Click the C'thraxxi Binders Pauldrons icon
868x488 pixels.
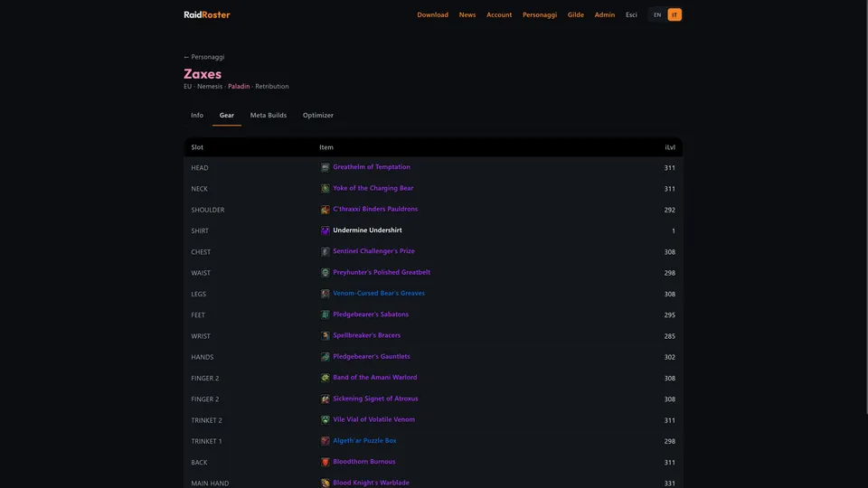coord(325,209)
